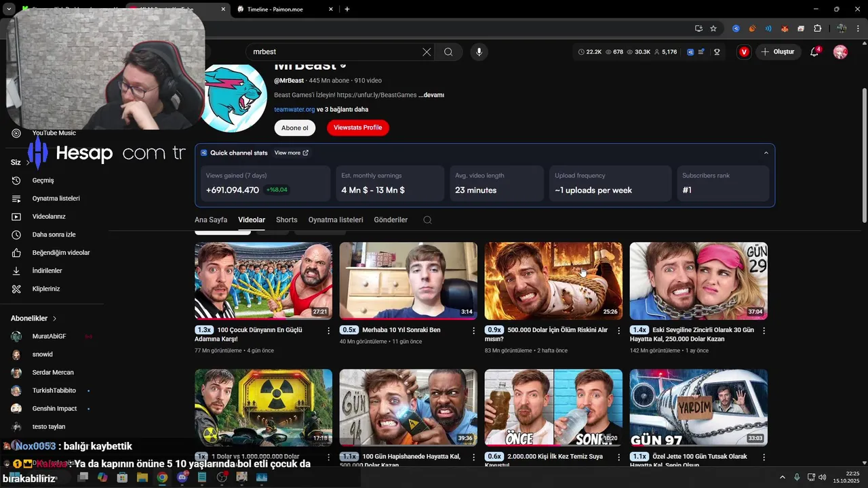868x488 pixels.
Task: Open Merhaba 10 Yıl Sonraki Ben thumbnail
Action: [x=408, y=281]
